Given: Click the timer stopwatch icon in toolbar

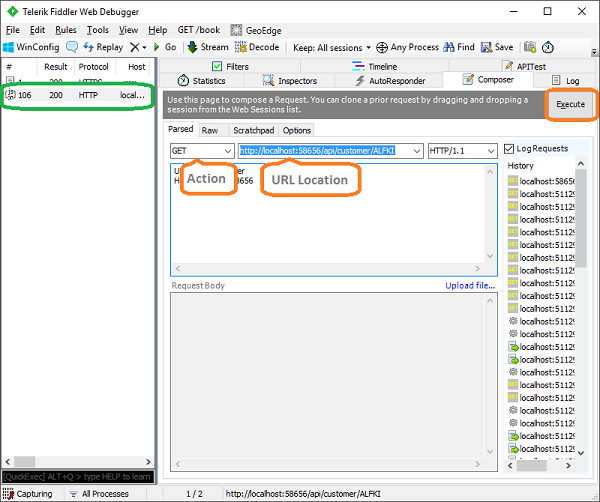Looking at the screenshot, I should pyautogui.click(x=548, y=47).
